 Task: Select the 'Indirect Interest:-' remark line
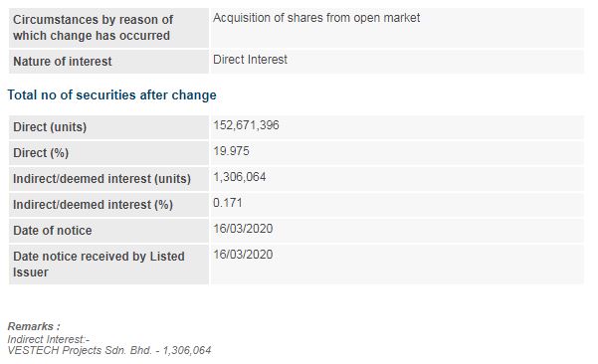tap(48, 339)
